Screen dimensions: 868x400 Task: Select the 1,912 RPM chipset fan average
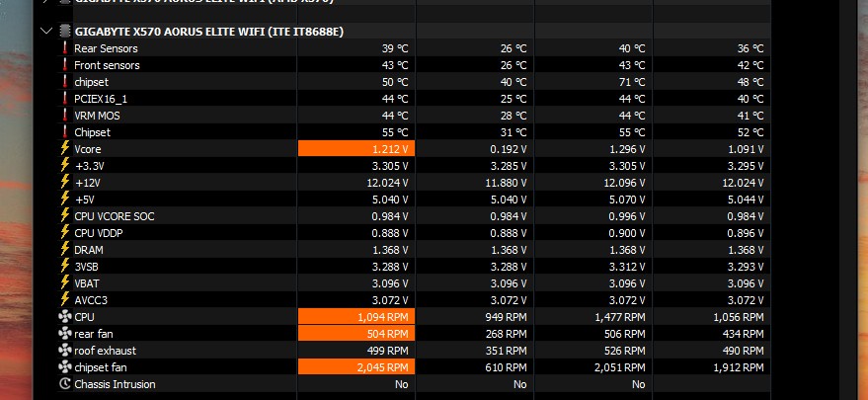[x=738, y=366]
